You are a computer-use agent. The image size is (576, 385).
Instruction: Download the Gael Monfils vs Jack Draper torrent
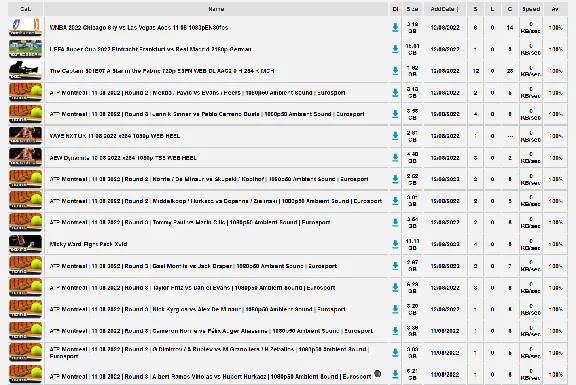tap(395, 266)
